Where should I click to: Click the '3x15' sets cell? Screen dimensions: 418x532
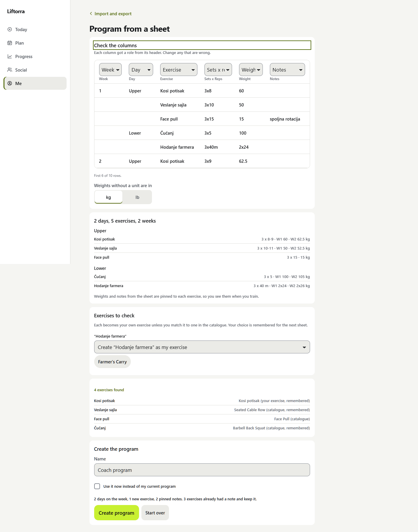coord(209,119)
